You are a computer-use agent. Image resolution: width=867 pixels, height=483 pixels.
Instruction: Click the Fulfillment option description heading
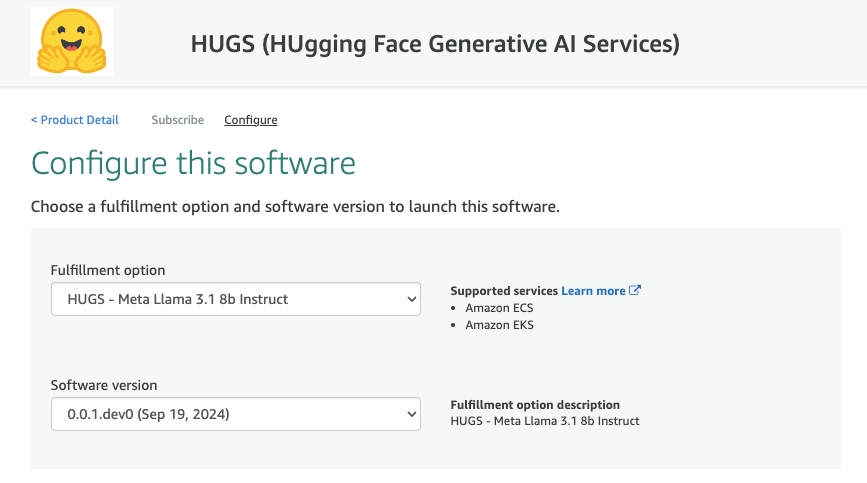coord(535,405)
